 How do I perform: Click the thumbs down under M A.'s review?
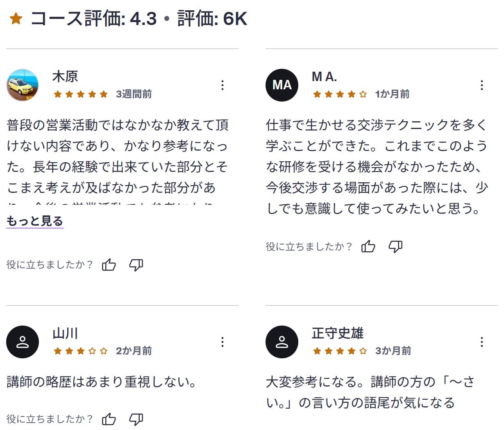point(396,246)
